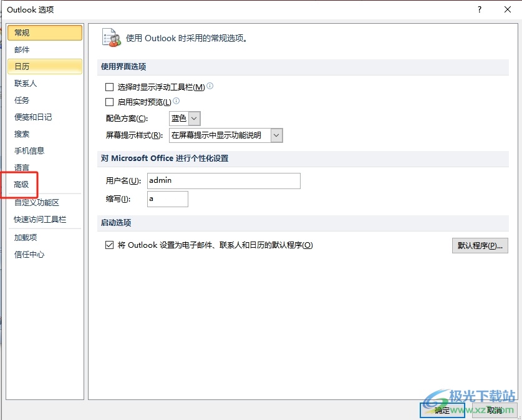
Task: Open the 任务 options category
Action: point(45,100)
